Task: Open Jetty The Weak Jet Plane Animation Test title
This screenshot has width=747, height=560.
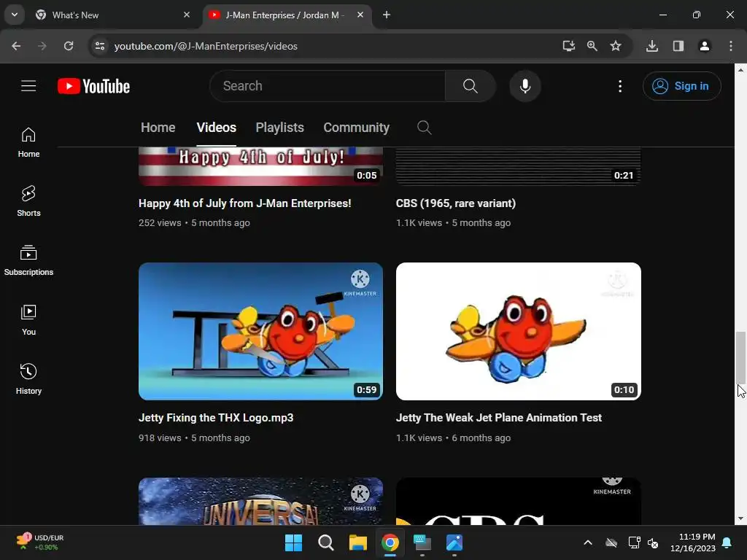Action: click(x=499, y=418)
